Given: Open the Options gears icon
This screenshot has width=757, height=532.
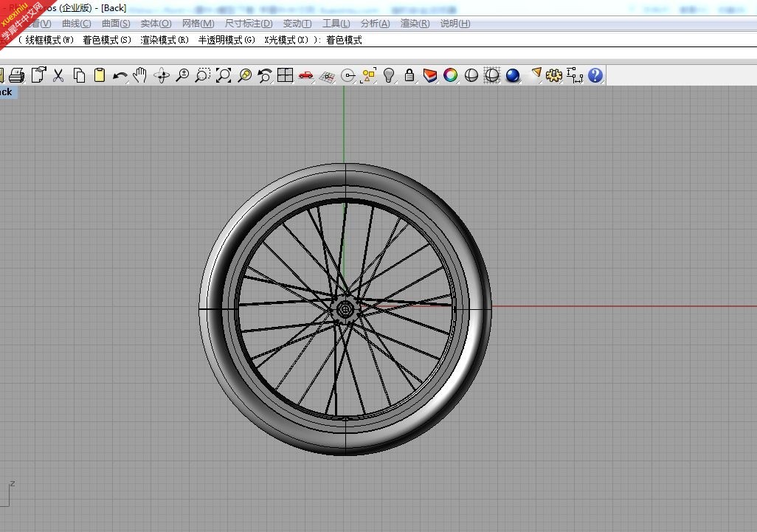Looking at the screenshot, I should pos(554,75).
